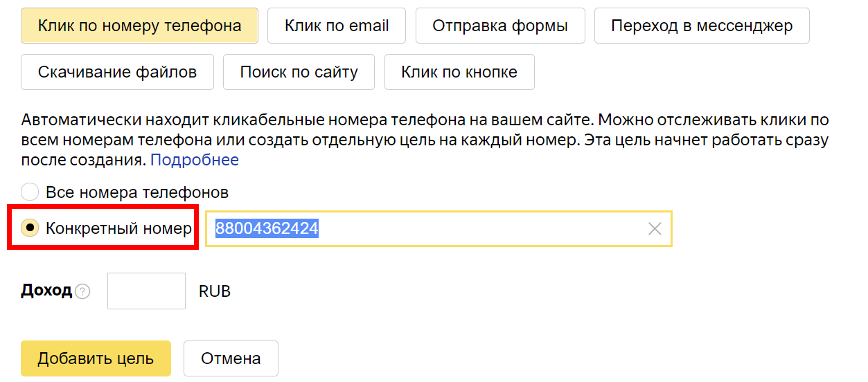Open the help tooltip next to Доход
Image resolution: width=868 pixels, height=382 pixels.
[x=83, y=291]
